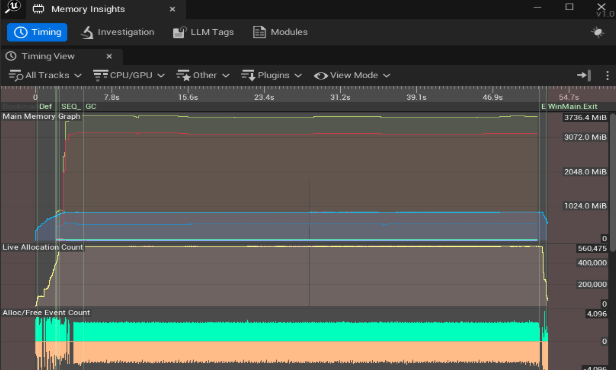Click the 1024.0 MiB axis value
The image size is (616, 370).
[585, 206]
